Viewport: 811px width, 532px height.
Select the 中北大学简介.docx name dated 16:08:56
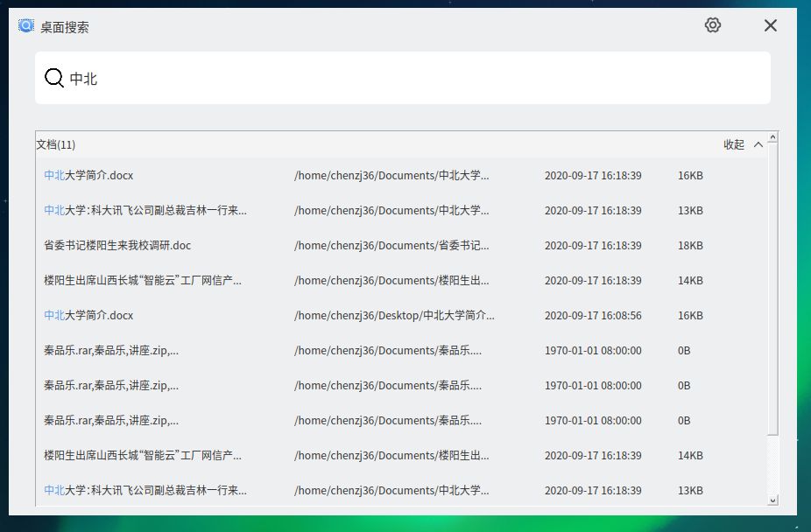[88, 316]
